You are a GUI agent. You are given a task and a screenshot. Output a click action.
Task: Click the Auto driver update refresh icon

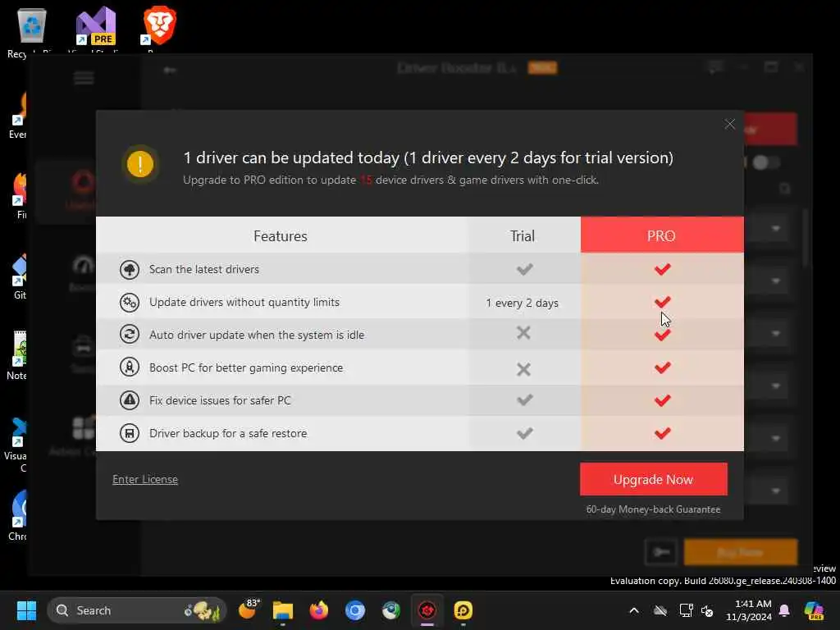point(129,335)
